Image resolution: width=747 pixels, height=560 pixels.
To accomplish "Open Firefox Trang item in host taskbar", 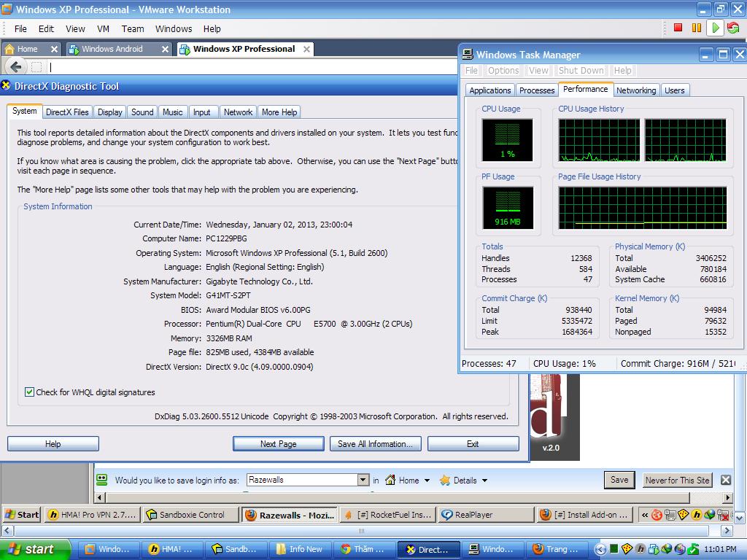I will 557,549.
